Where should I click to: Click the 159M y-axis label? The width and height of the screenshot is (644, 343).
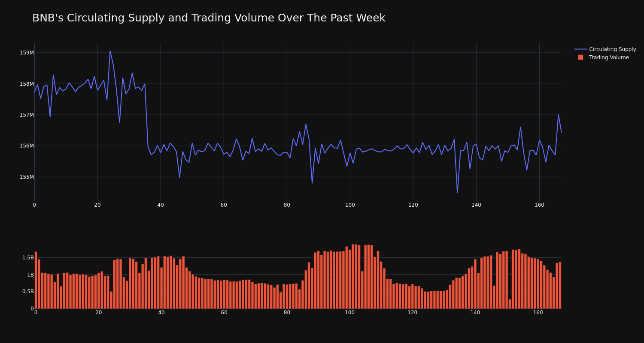coord(27,53)
